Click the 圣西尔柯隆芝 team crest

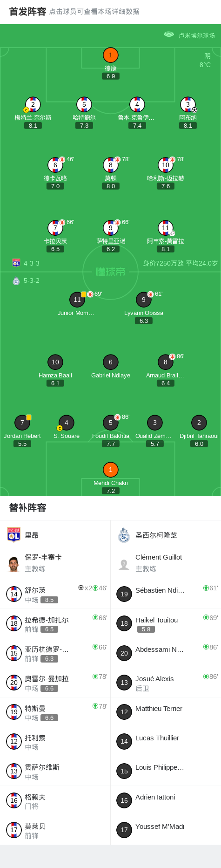(124, 535)
